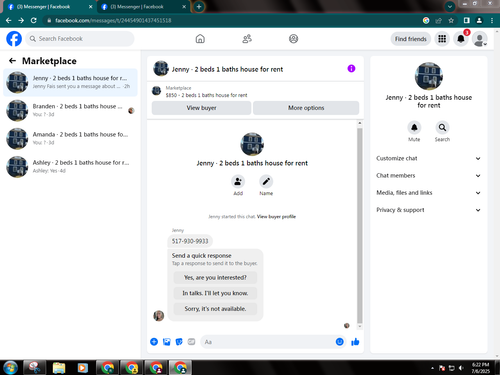Click the taskbar clock showing 6:22 PM
Image resolution: width=500 pixels, height=375 pixels.
(x=481, y=368)
